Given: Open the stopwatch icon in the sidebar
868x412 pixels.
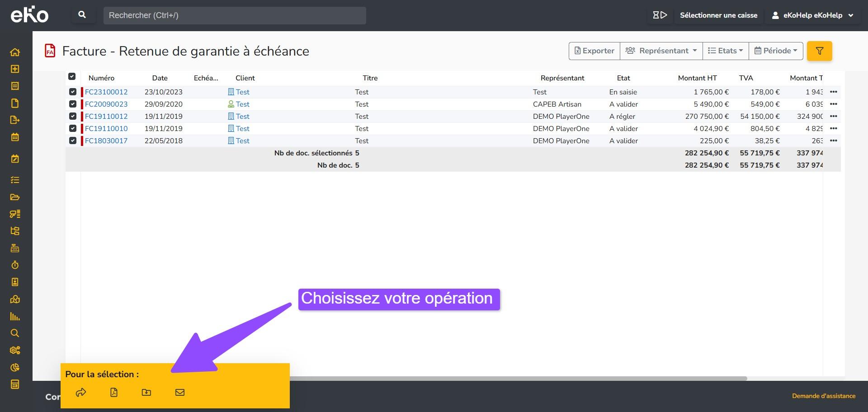Looking at the screenshot, I should 15,265.
